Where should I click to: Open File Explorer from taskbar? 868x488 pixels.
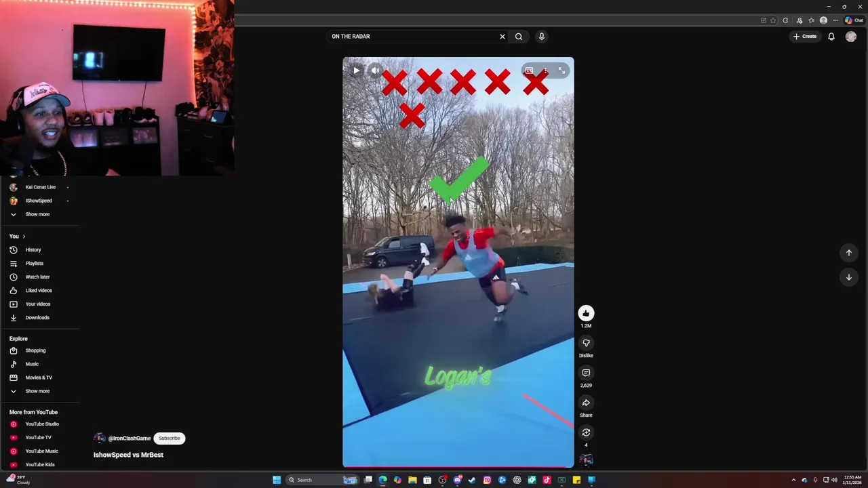[x=412, y=480]
